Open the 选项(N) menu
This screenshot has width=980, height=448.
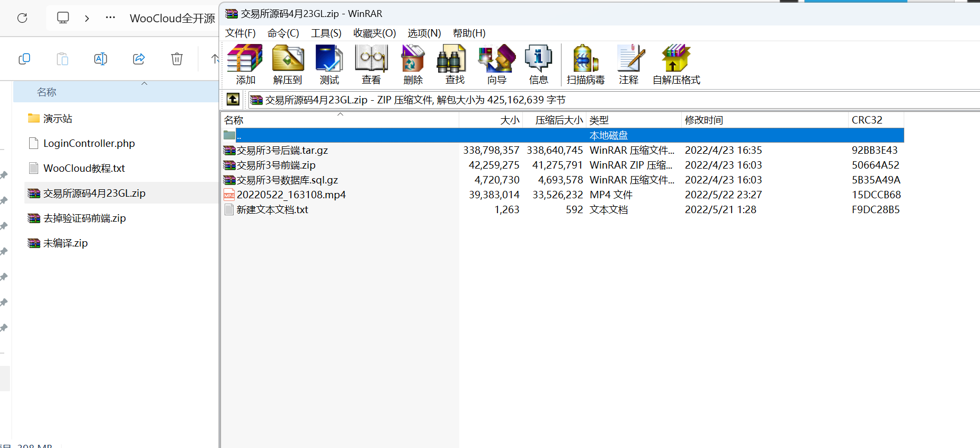point(424,33)
